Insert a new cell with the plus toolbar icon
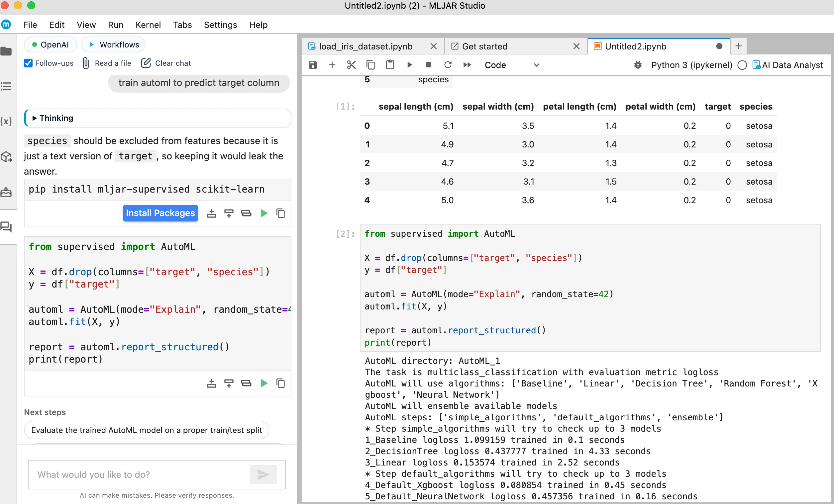This screenshot has height=504, width=834. (x=332, y=65)
